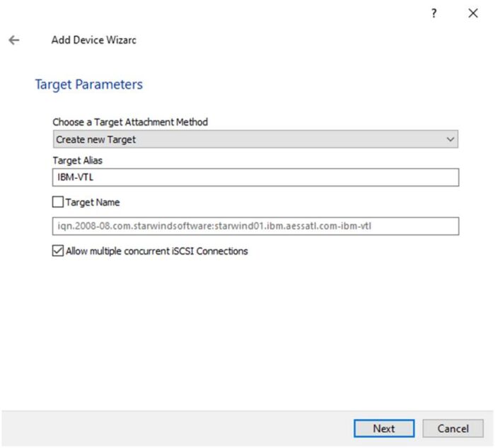Click the 'Add Device Wizard' window title
This screenshot has width=495, height=448.
[x=93, y=40]
